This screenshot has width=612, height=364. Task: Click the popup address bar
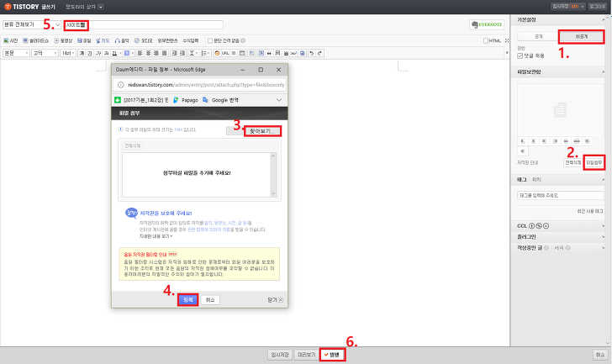click(x=200, y=85)
